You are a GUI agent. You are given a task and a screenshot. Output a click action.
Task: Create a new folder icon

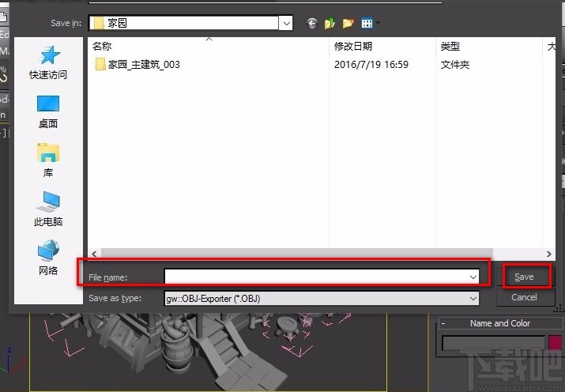tap(348, 24)
